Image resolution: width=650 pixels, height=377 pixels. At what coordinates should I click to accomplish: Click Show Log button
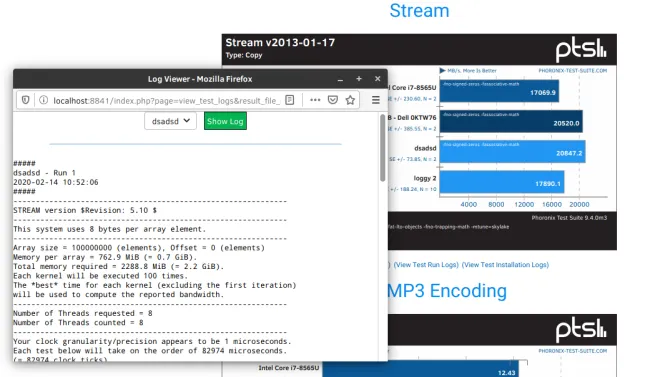225,121
